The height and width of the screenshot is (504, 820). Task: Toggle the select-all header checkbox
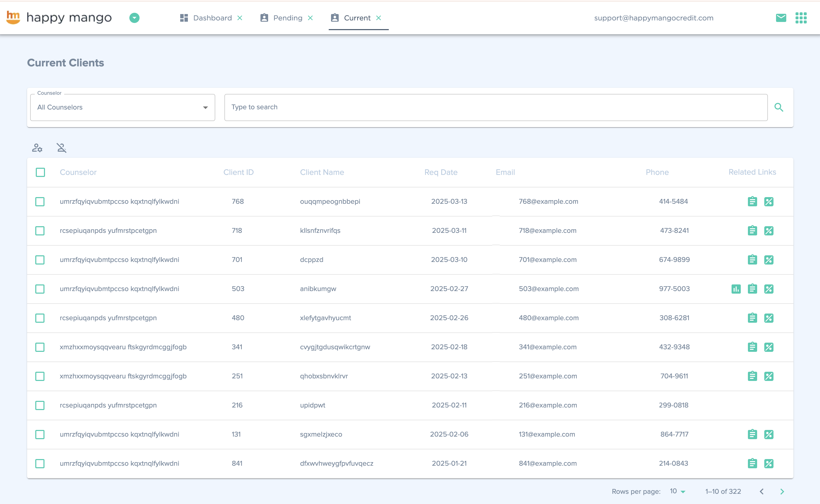(40, 172)
